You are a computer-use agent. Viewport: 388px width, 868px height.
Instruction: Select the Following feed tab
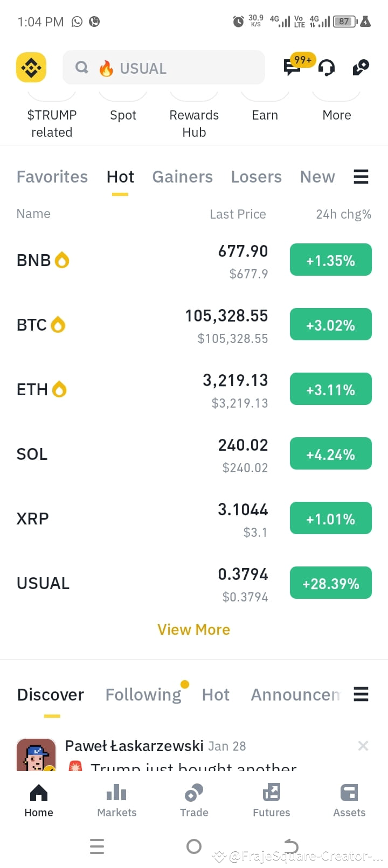143,695
